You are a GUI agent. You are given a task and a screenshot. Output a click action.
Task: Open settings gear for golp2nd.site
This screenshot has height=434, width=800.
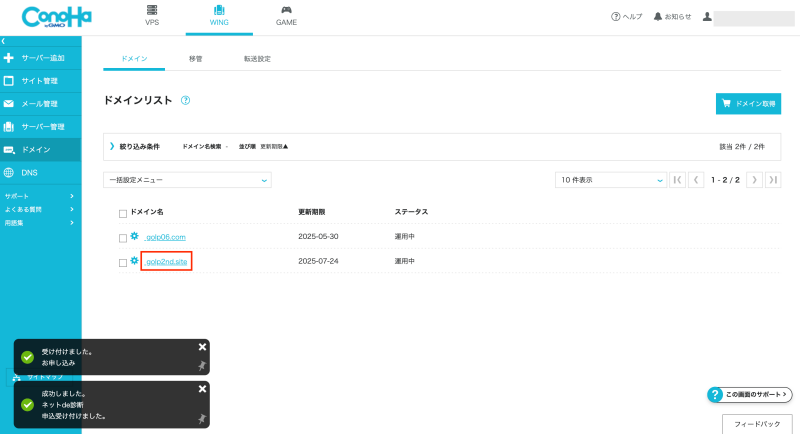[x=134, y=261]
